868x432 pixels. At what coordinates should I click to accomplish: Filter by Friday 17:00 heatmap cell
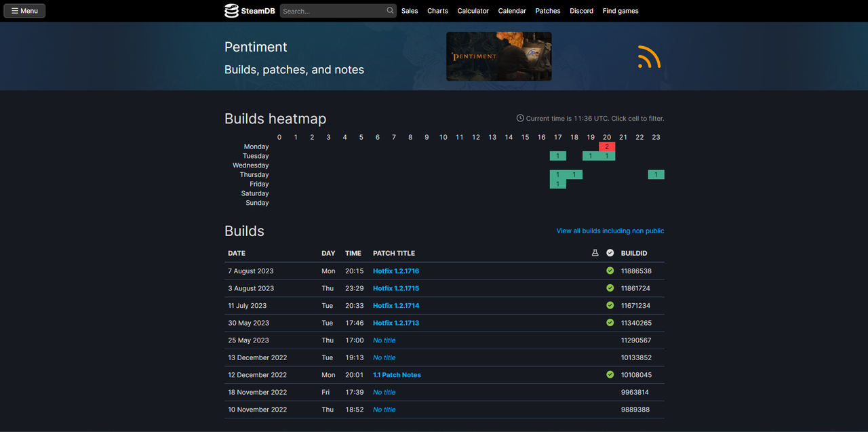(x=557, y=184)
